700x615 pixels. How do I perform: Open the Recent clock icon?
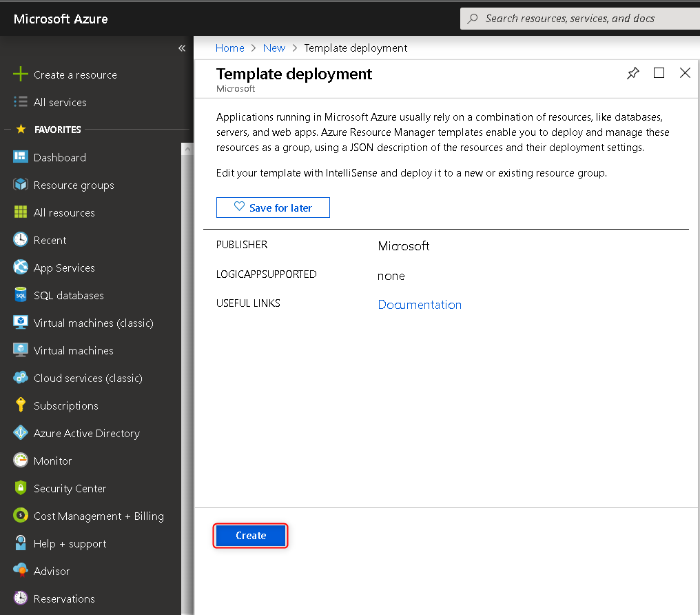pyautogui.click(x=21, y=240)
